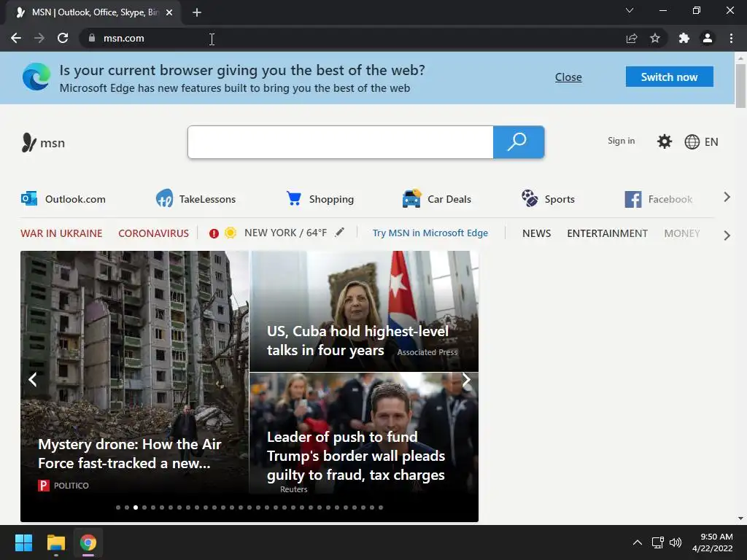
Task: Click the Microsoft Edge logo in the banner
Action: click(x=36, y=77)
